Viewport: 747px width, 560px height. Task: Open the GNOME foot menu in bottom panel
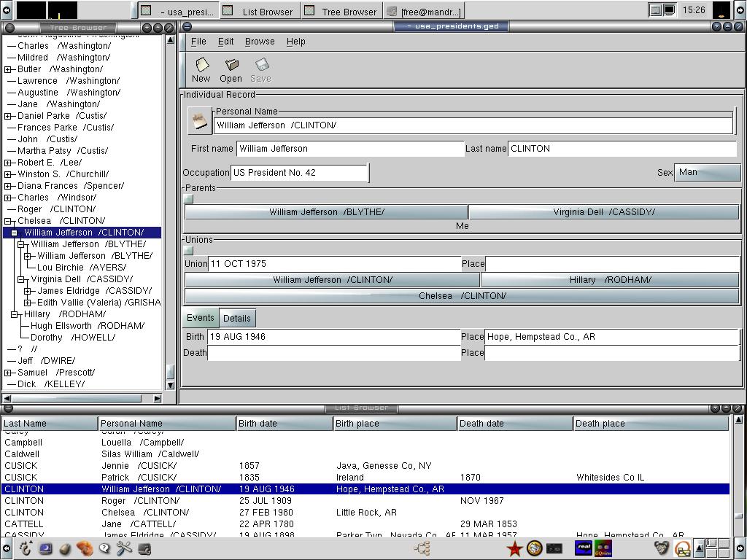[x=26, y=548]
